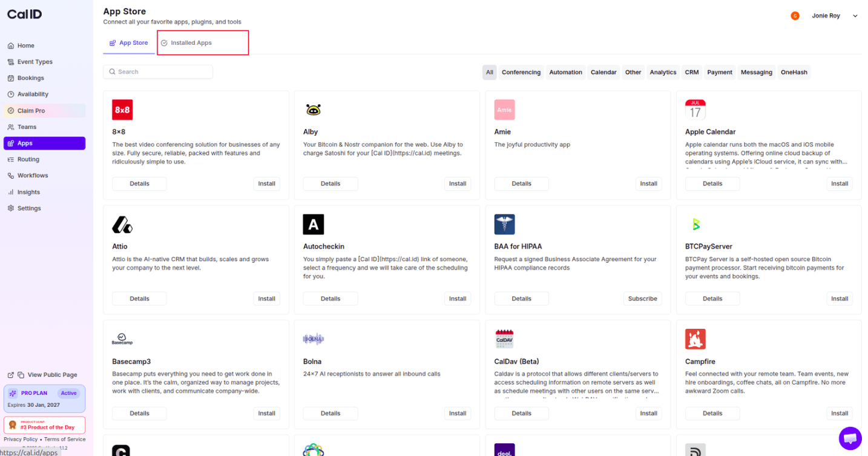Click the Insights chart icon
The width and height of the screenshot is (868, 456).
click(11, 192)
